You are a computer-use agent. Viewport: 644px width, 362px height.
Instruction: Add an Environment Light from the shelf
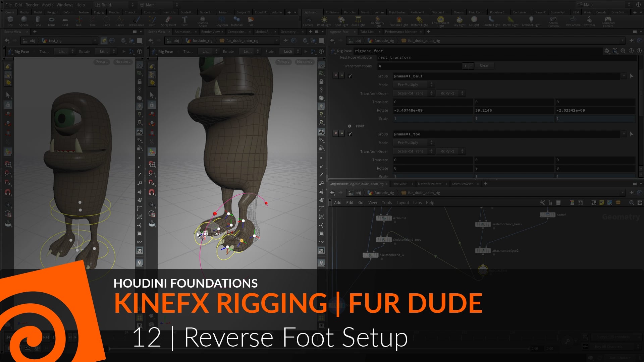pos(441,21)
